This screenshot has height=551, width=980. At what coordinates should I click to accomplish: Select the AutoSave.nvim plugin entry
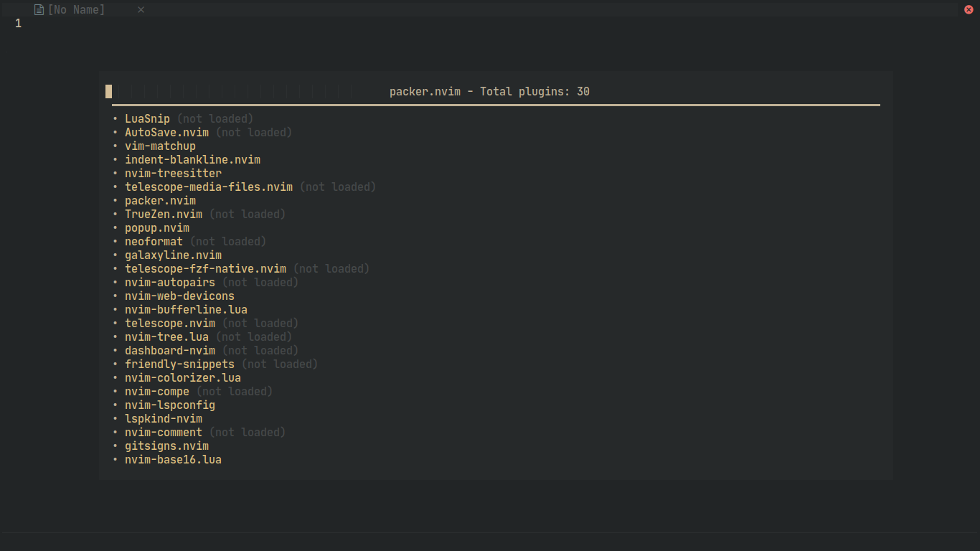pyautogui.click(x=166, y=132)
